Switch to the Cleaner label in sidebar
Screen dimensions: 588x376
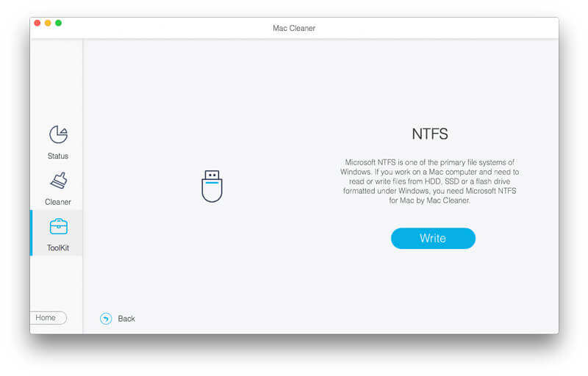tap(58, 202)
